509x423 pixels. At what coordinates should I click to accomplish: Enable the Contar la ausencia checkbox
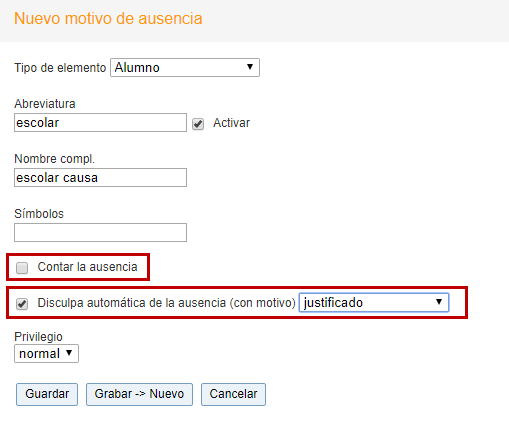point(22,268)
